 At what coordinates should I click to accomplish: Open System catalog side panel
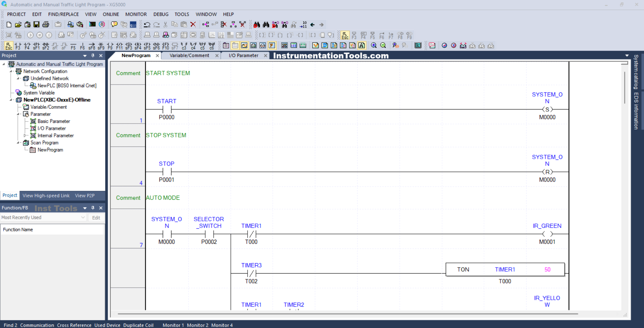[x=636, y=72]
